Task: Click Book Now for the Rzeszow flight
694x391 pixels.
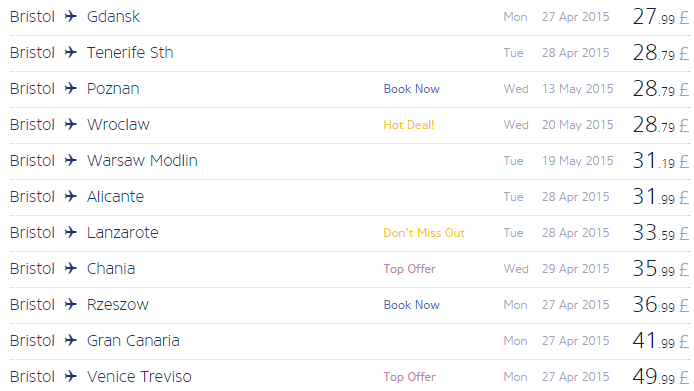Action: [x=412, y=305]
